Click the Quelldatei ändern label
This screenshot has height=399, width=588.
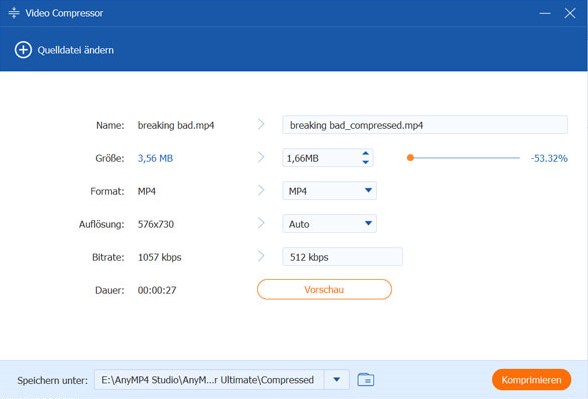coord(75,50)
